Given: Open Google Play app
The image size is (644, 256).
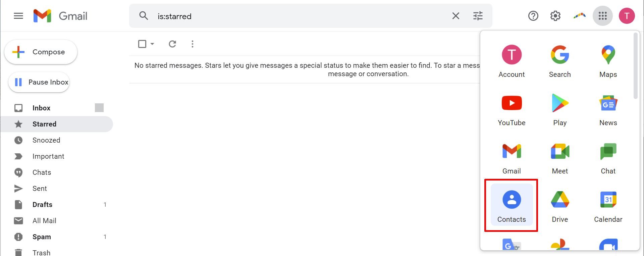Looking at the screenshot, I should coord(560,110).
